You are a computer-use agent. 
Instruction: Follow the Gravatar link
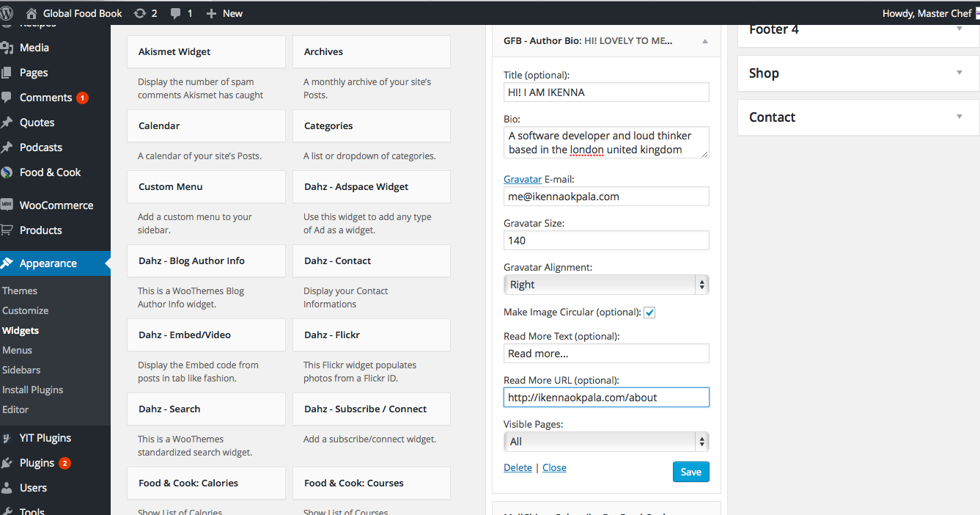pos(523,179)
